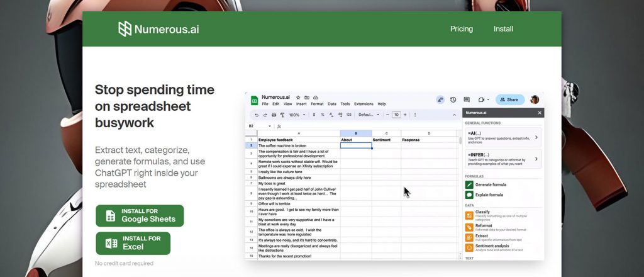
Task: Click the Reformat icon
Action: 469,227
